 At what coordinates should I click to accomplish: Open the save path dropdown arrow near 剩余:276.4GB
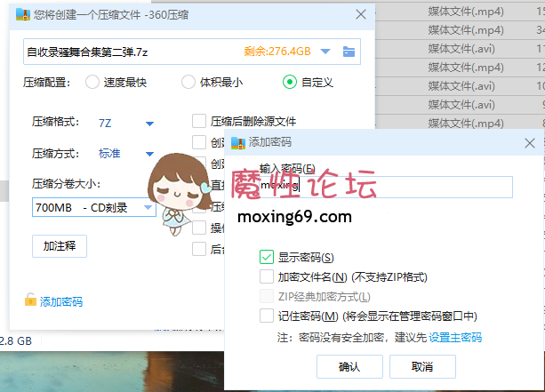(x=325, y=52)
